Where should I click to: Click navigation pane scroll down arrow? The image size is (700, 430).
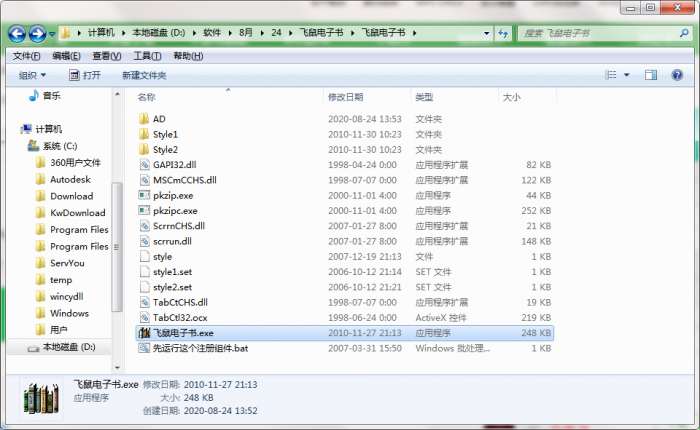tap(117, 367)
